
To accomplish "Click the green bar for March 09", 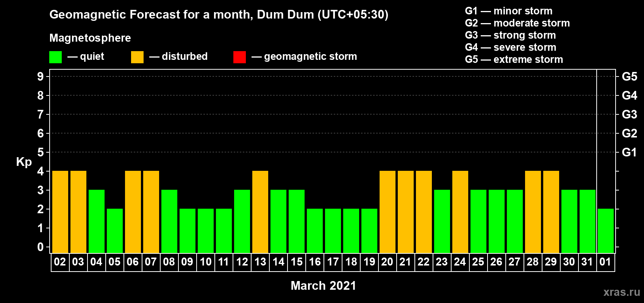I will point(188,231).
